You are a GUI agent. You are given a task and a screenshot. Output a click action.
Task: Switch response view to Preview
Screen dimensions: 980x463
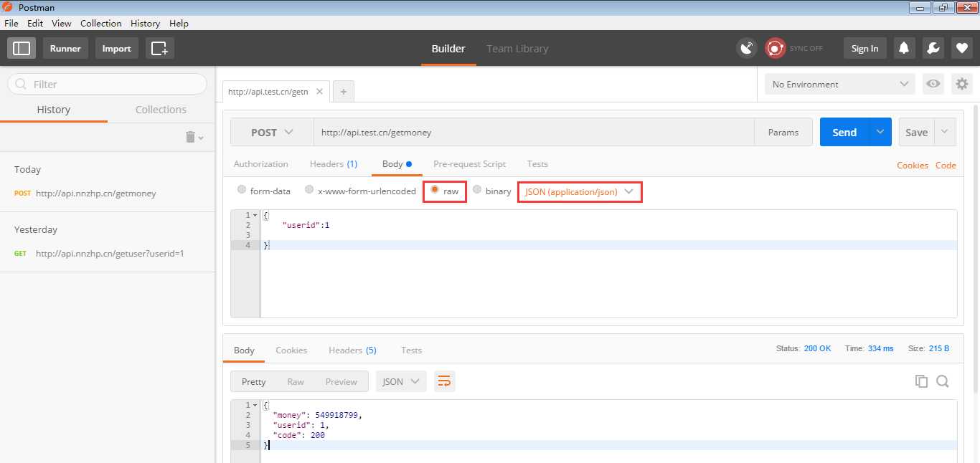341,381
